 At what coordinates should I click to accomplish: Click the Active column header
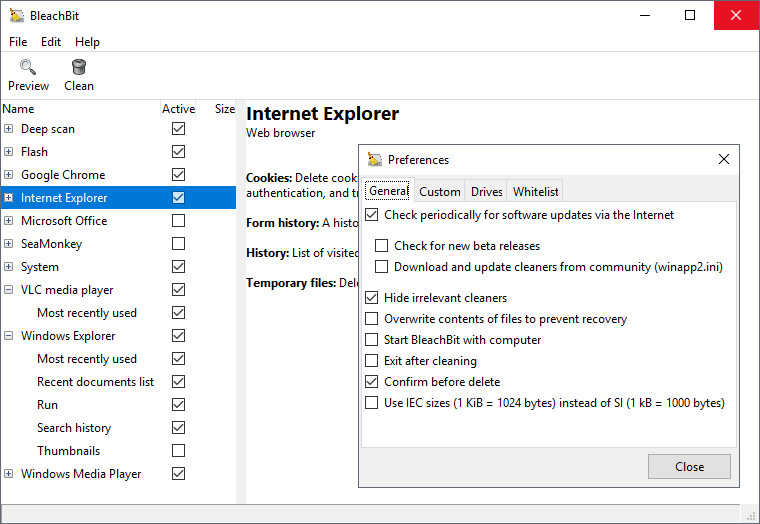[x=178, y=109]
